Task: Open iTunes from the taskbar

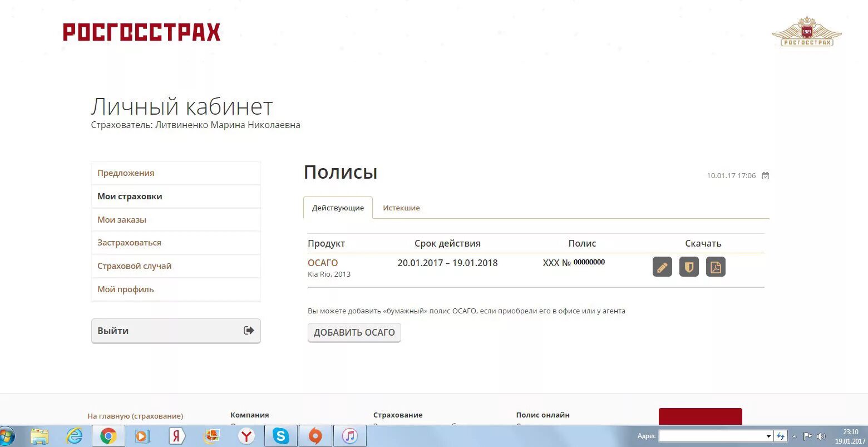Action: [350, 436]
